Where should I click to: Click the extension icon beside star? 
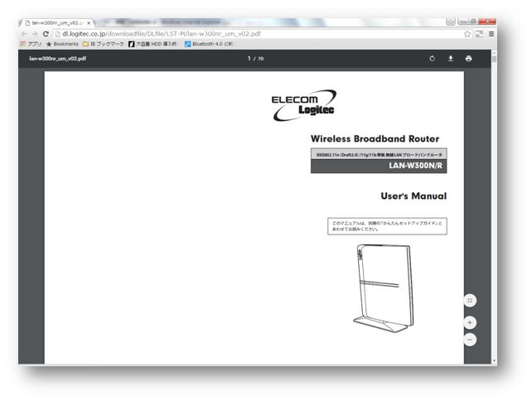pyautogui.click(x=479, y=34)
